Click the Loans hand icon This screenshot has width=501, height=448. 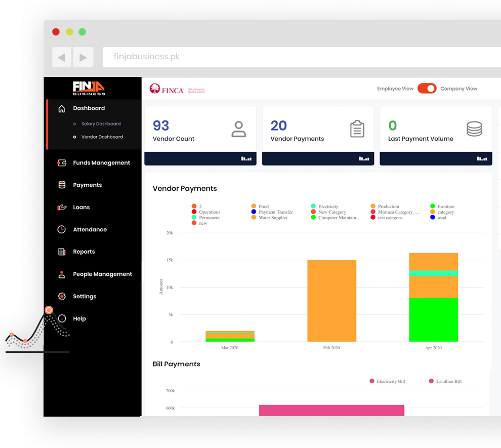(x=62, y=207)
